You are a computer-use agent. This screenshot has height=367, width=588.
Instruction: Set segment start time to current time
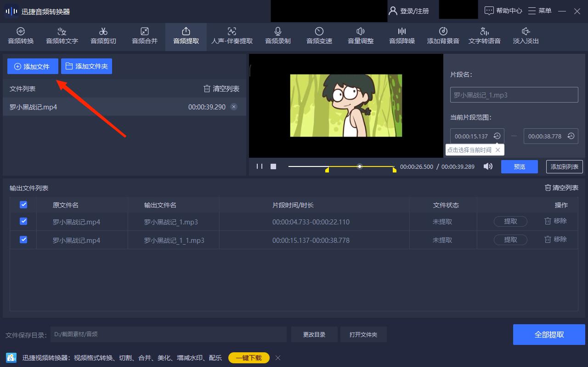[x=497, y=136]
